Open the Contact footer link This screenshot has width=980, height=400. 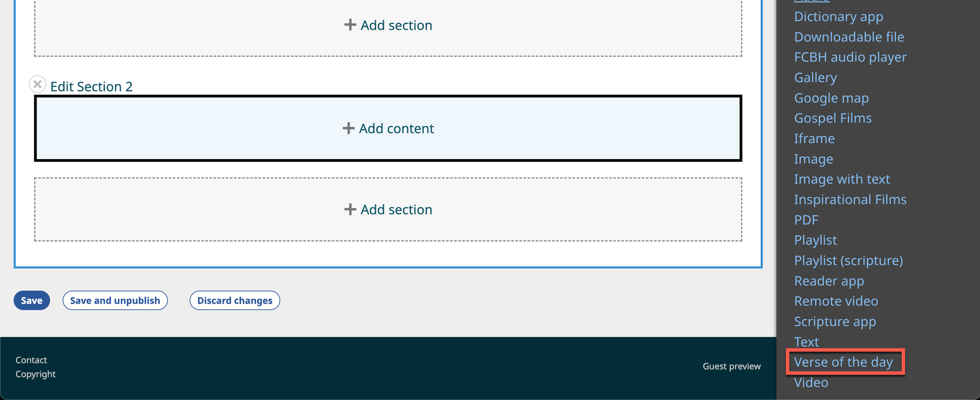coord(31,360)
